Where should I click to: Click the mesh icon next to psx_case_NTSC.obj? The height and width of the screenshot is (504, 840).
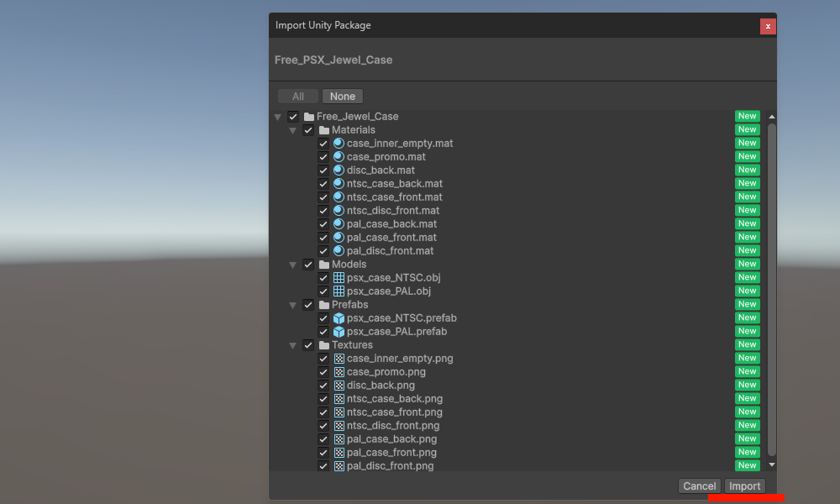(339, 278)
